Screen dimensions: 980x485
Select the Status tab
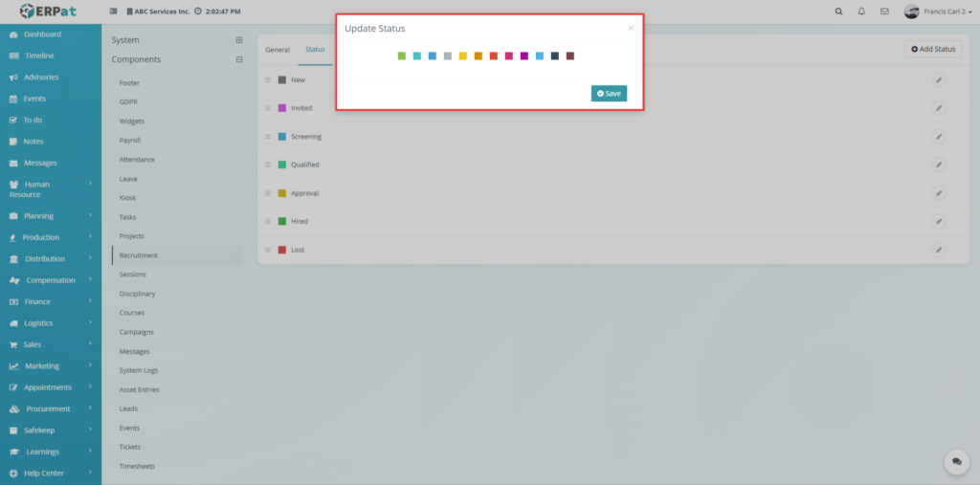[x=315, y=50]
